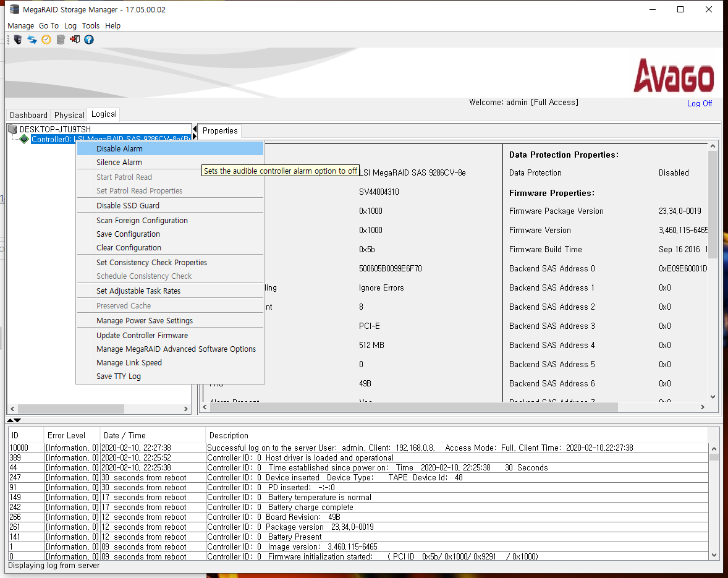Click log table scrollbar down arrow

tap(714, 555)
